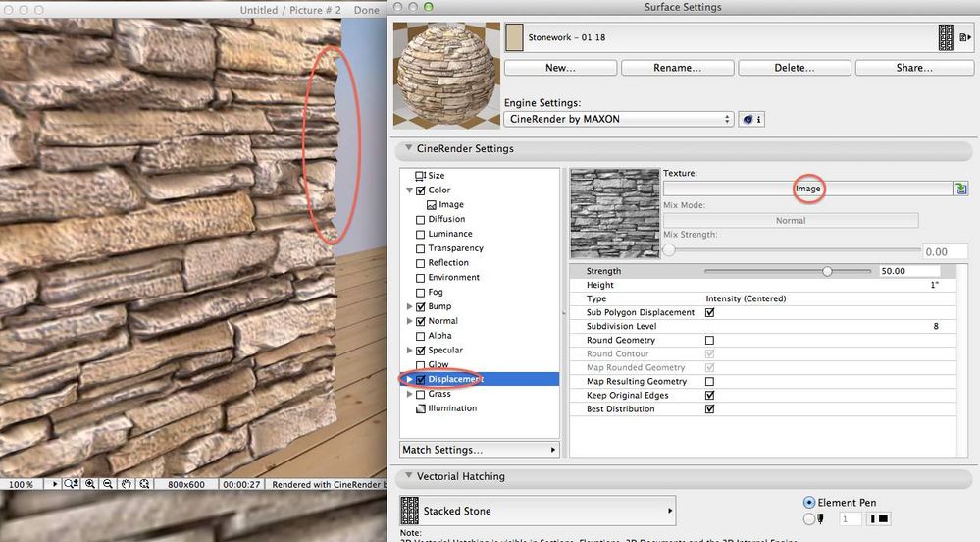Open the Match Settings menu
The image size is (980, 542).
(479, 450)
